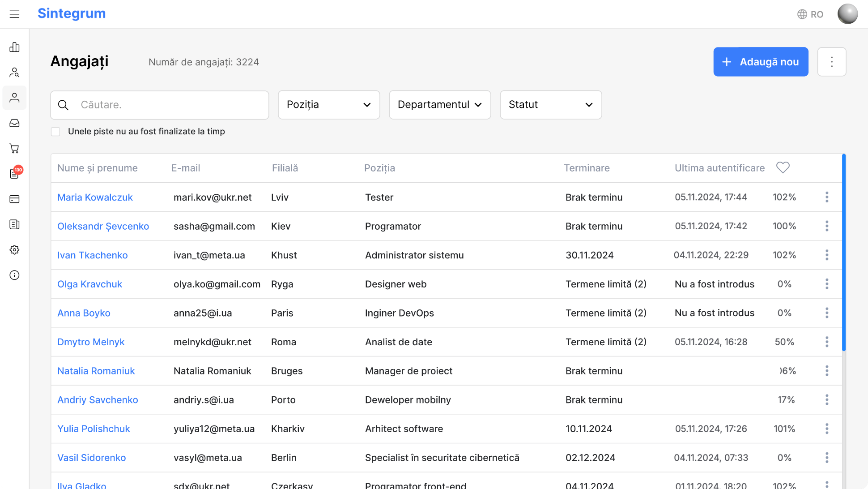Open Olga Kravchuk's employee profile link
Screen dimensions: 868x489
click(89, 284)
